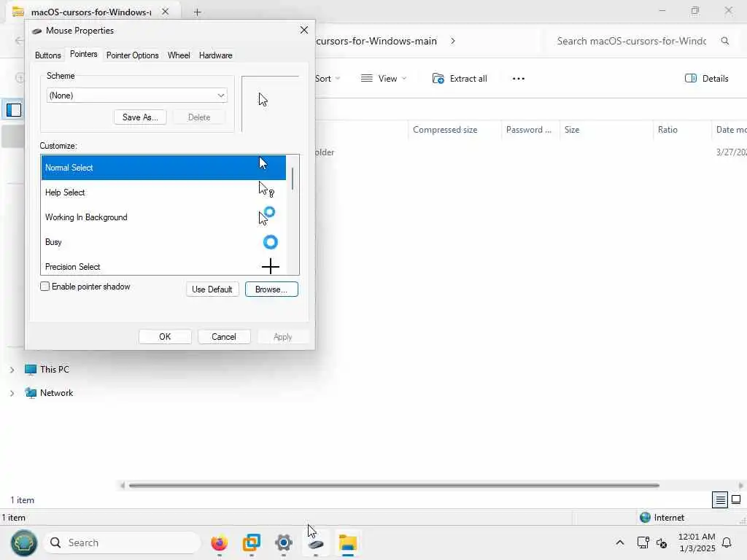Open the See more ellipsis menu
The height and width of the screenshot is (560, 747).
[519, 79]
